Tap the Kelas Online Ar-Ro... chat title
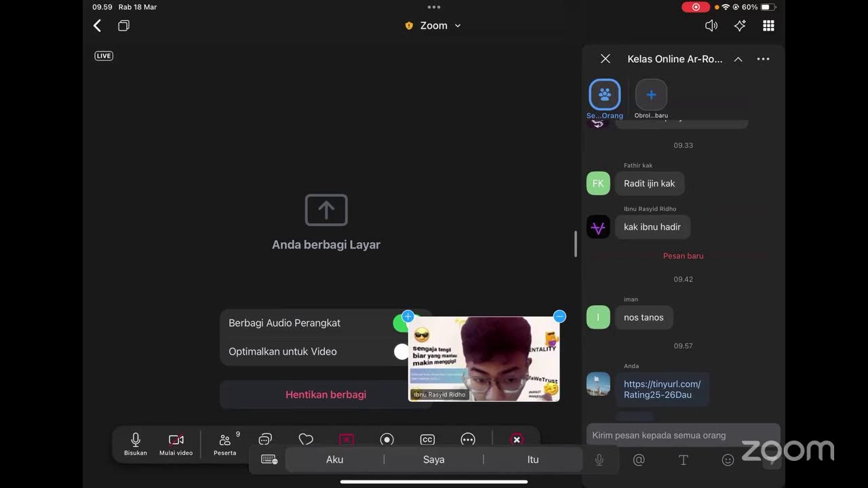868x488 pixels. click(675, 59)
